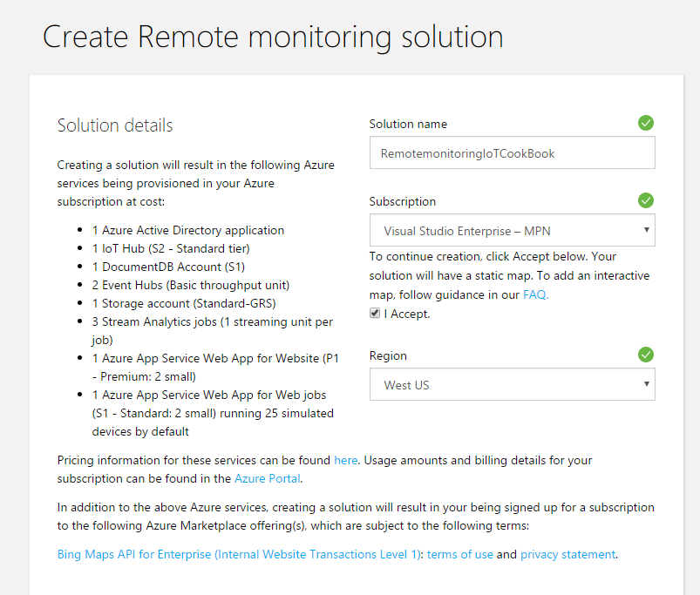Uncheck the I Accept checkbox
The image size is (700, 595).
pos(375,314)
